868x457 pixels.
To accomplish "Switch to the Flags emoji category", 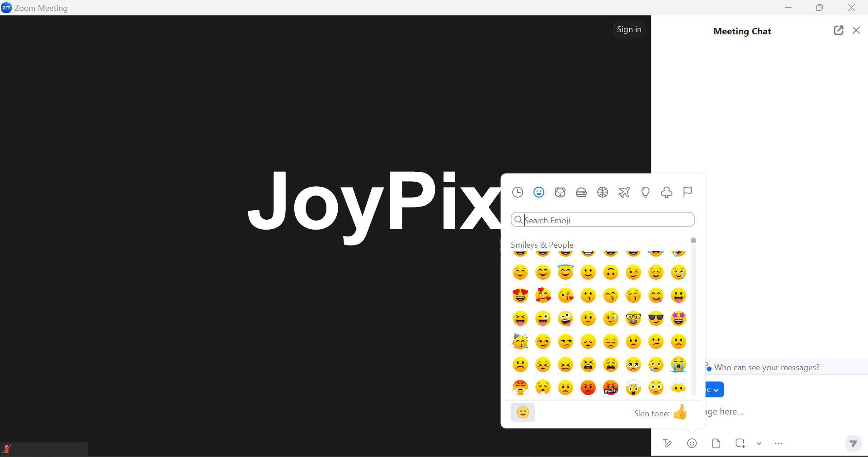I will tap(688, 193).
